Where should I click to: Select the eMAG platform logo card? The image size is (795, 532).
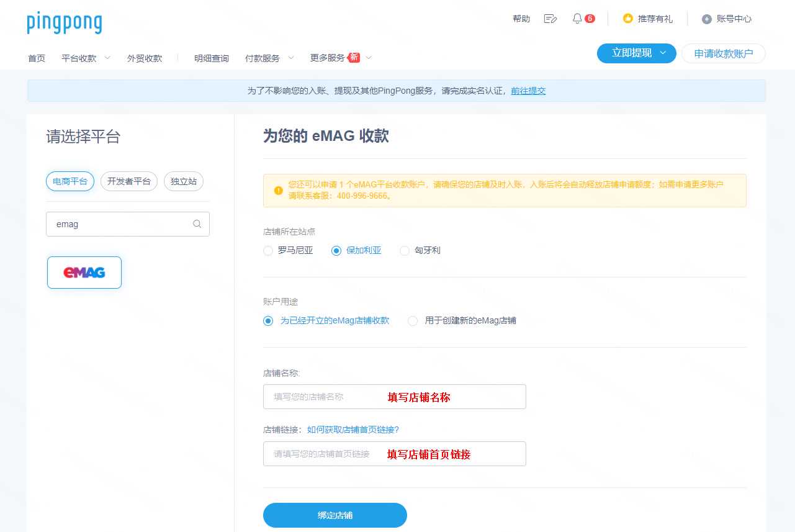point(84,273)
